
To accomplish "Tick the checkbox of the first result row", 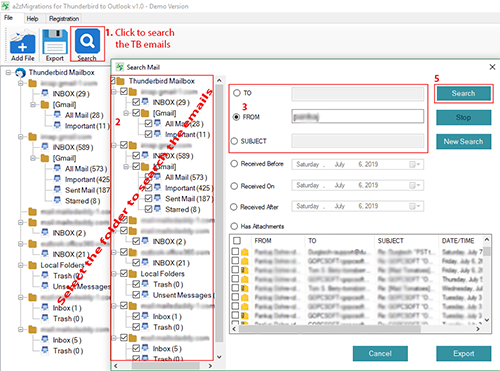I will click(x=235, y=251).
